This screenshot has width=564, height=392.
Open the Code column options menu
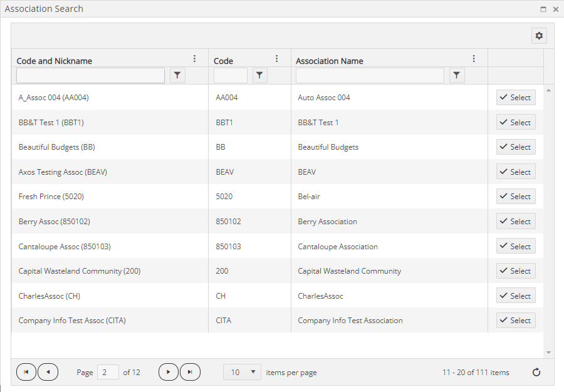point(276,58)
